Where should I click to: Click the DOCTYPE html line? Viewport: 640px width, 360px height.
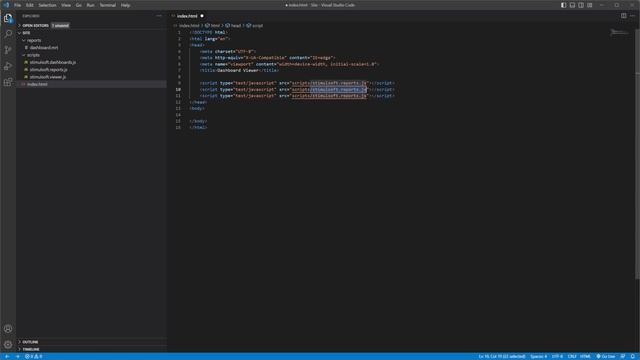click(209, 32)
